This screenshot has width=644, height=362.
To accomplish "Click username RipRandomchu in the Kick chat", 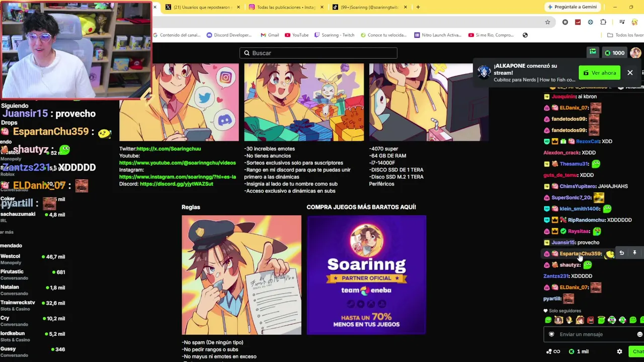I will coord(586,220).
